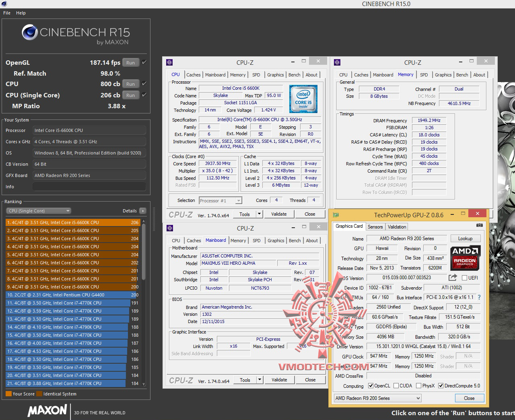Run the OpenGL benchmark
Screen dimensions: 515x420
(131, 63)
